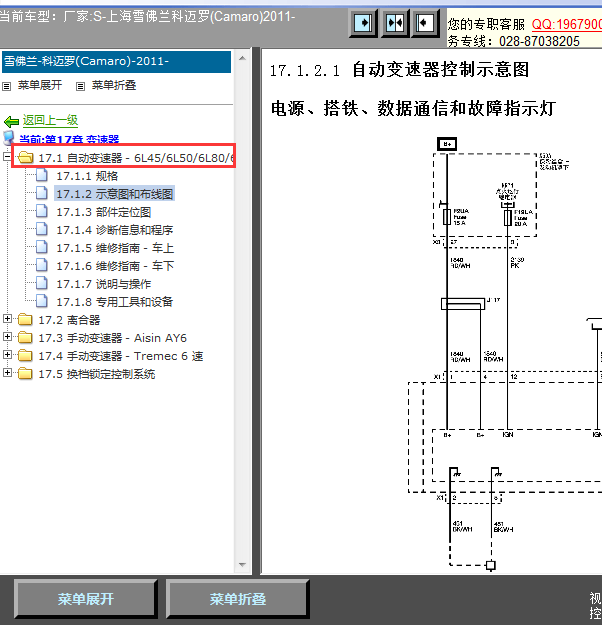
Task: Click the bottom 菜单展开 button
Action: point(86,599)
